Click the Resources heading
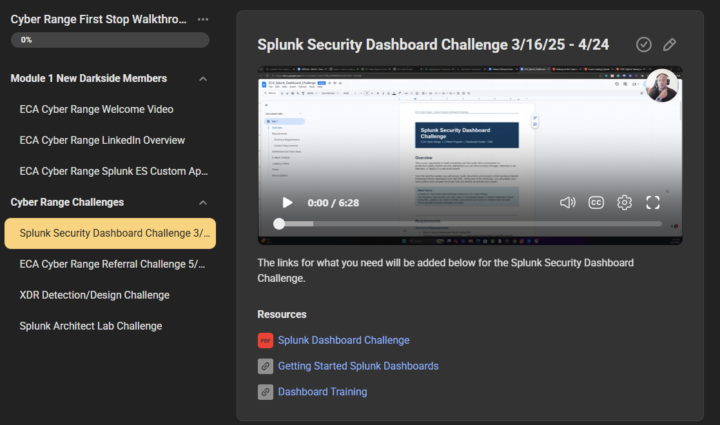Screen dimensions: 720x425 tap(281, 314)
